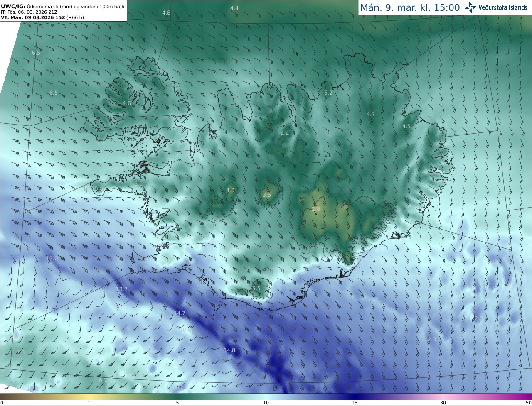Screen dimensions: 532x406
Task: Click the 13.7 precipitation value
Action: point(122,289)
